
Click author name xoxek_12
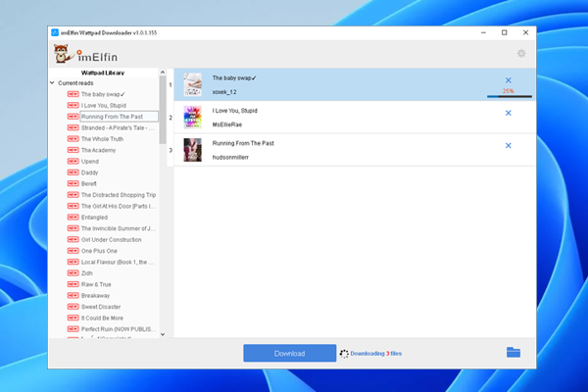pyautogui.click(x=224, y=92)
